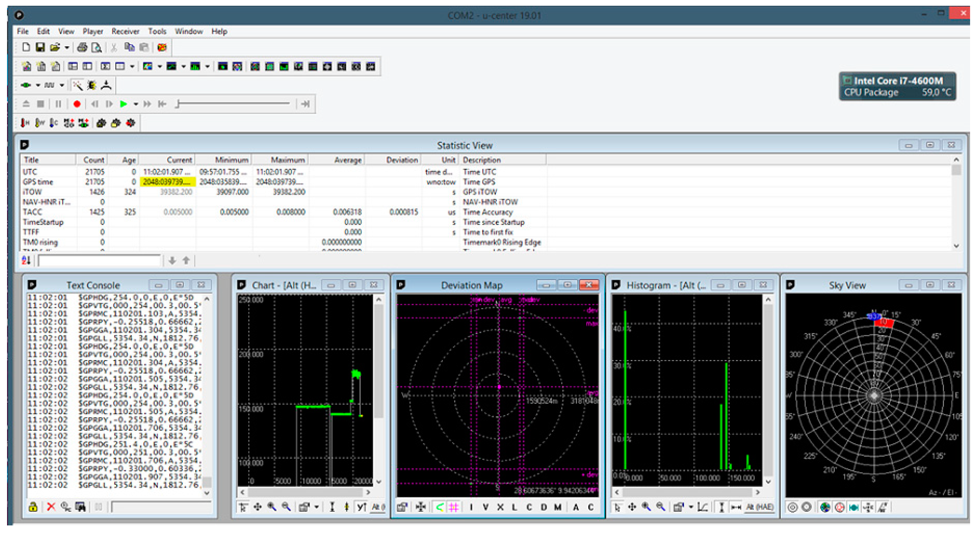
Task: Open the Player menu
Action: tap(93, 32)
